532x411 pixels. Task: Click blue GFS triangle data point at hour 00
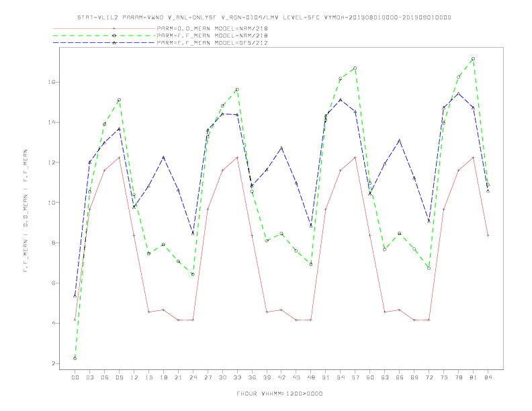click(75, 296)
